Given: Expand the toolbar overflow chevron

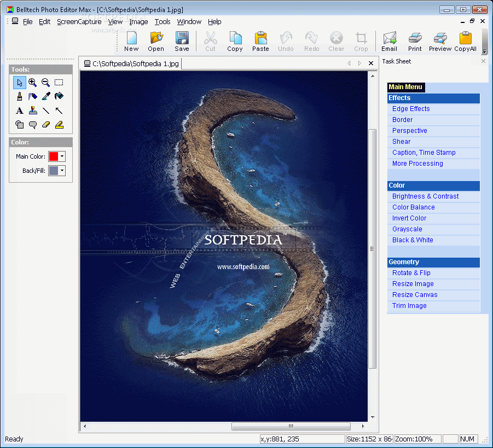Looking at the screenshot, I should pos(484,51).
